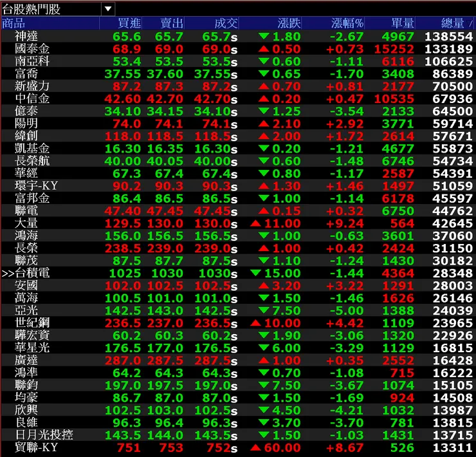
Task: Click the 台股熱門股 list title
Action: click(32, 10)
